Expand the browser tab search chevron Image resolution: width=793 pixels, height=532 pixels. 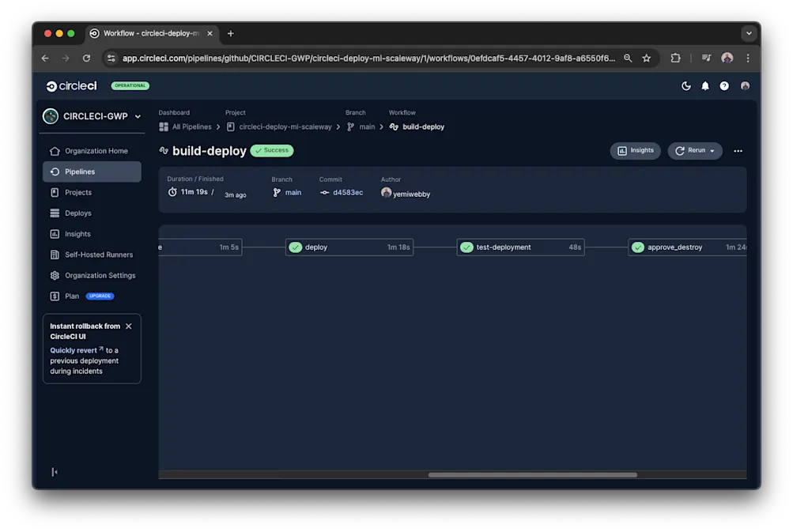[x=749, y=33]
